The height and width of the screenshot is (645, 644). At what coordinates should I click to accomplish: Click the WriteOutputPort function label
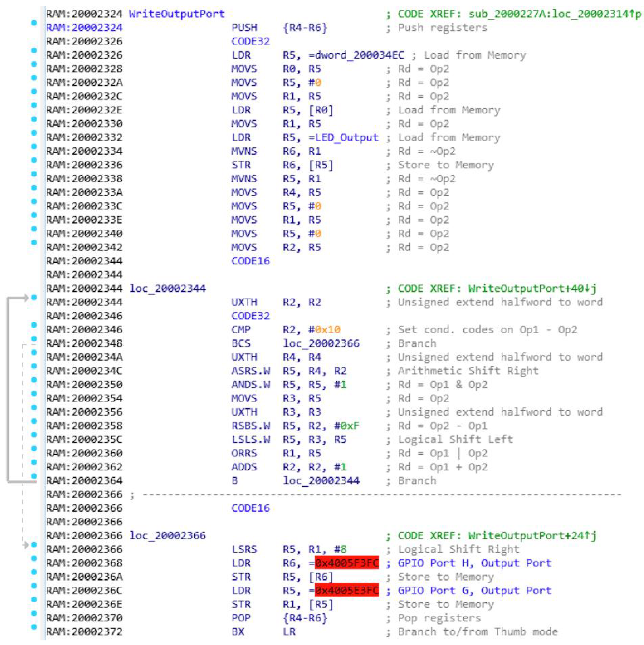[176, 14]
